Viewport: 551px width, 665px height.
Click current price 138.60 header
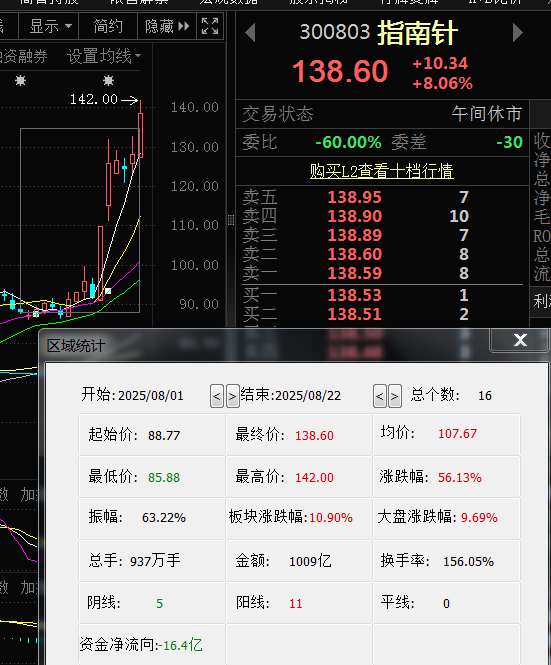[340, 71]
